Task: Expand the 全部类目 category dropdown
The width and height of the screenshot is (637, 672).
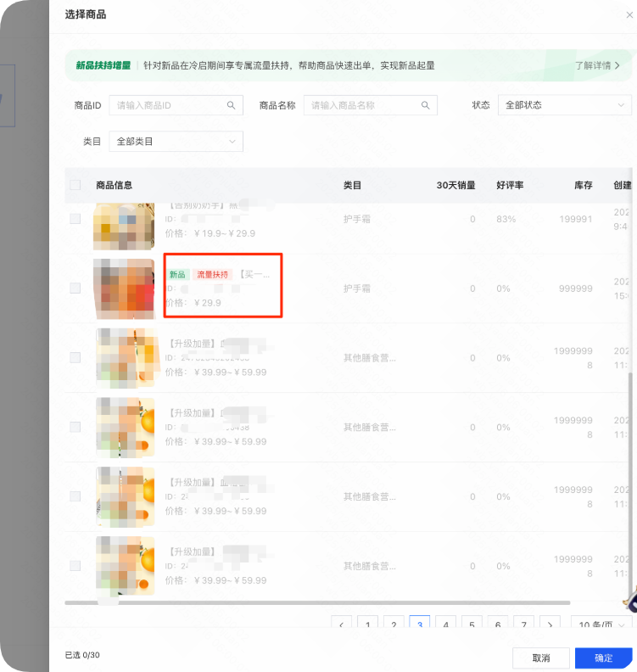Action: coord(176,142)
